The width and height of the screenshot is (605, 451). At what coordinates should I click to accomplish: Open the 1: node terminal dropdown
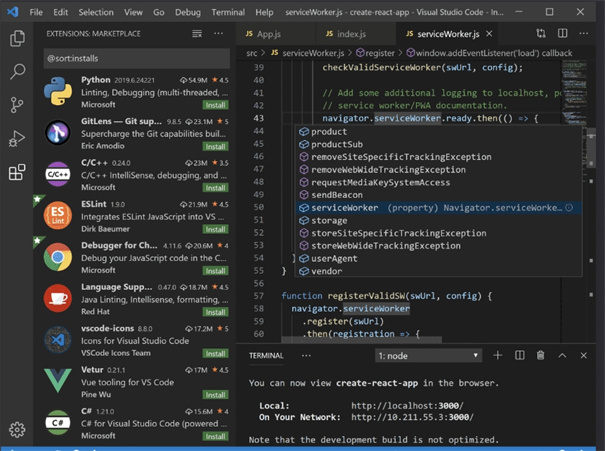428,355
